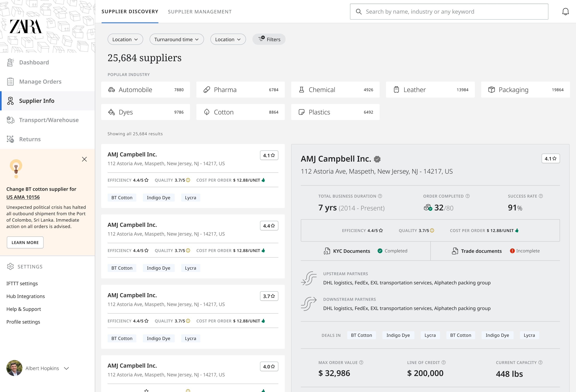
Task: Click the Upstream Partners flow icon
Action: (309, 278)
